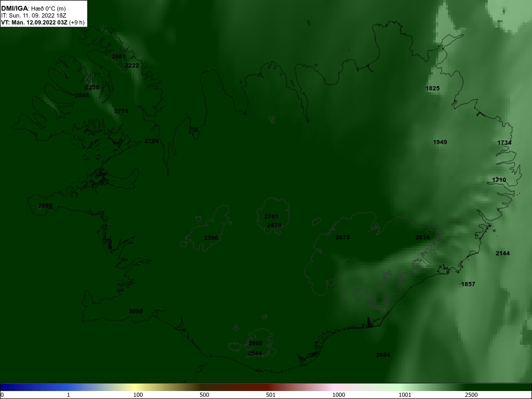Click the 2761 glacier label
532x399 pixels.
point(271,217)
